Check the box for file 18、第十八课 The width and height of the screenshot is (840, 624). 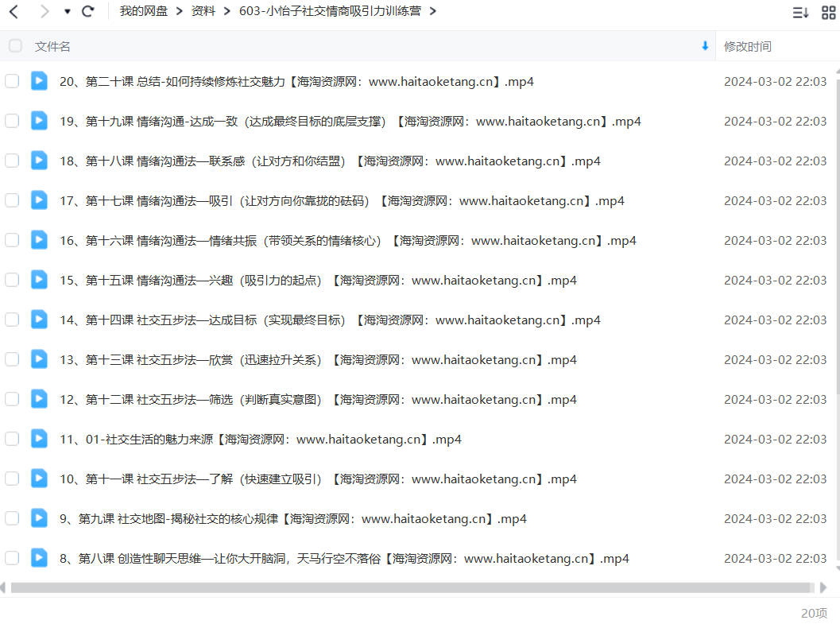pyautogui.click(x=12, y=161)
